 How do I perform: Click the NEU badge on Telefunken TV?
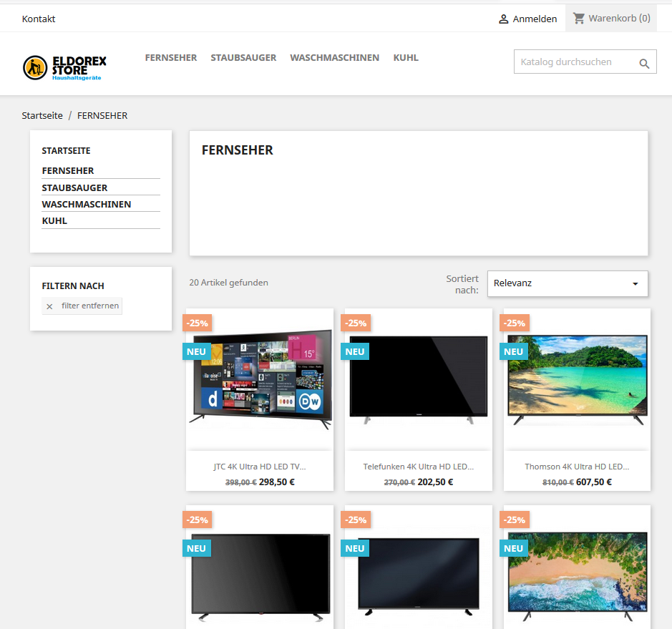(355, 351)
